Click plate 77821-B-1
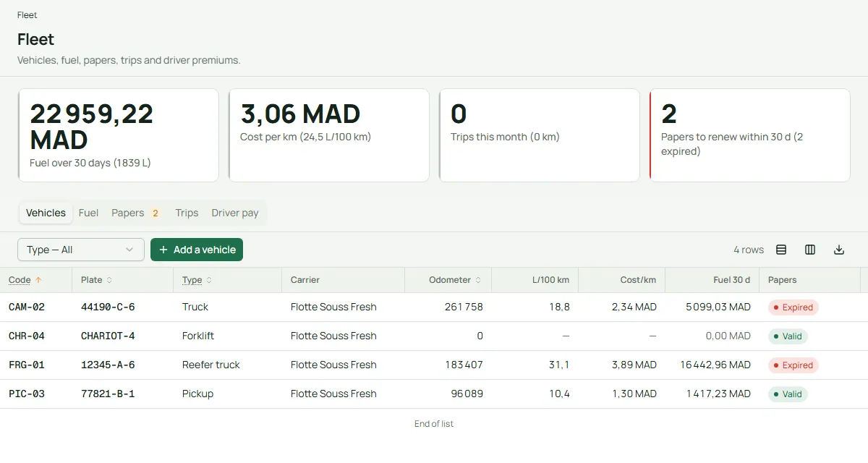 108,394
